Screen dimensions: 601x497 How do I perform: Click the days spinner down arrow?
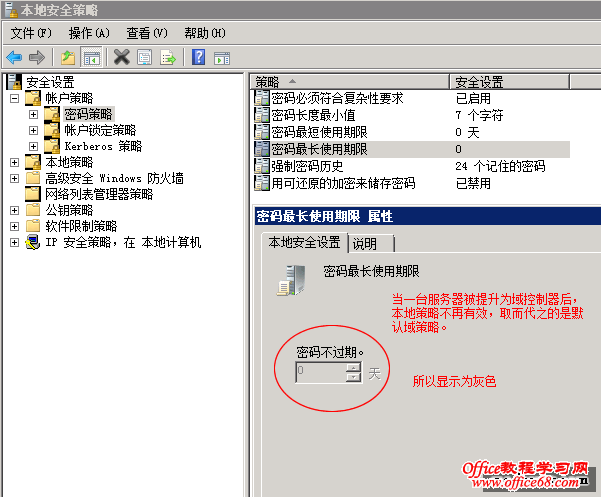[353, 377]
